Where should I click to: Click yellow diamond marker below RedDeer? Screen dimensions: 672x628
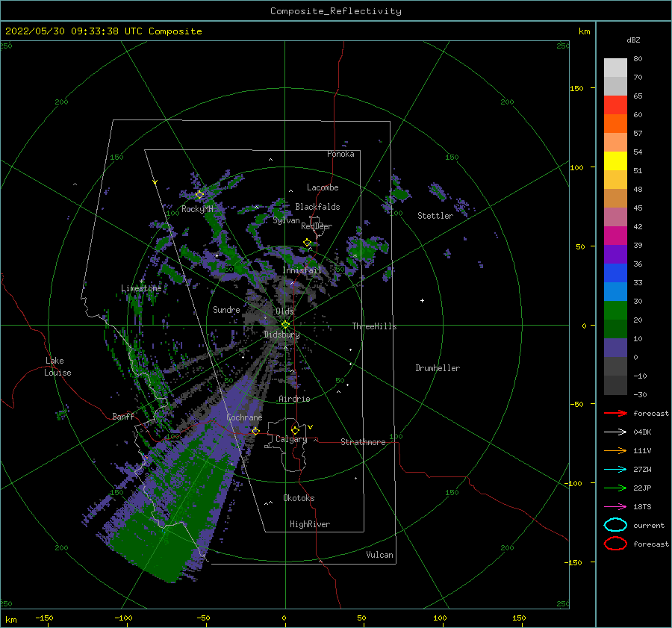[307, 243]
